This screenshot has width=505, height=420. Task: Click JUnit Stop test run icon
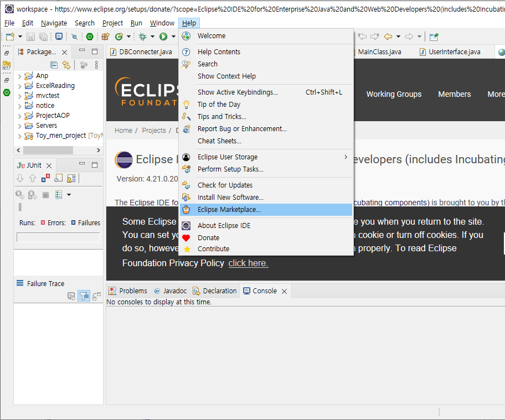[x=46, y=195]
